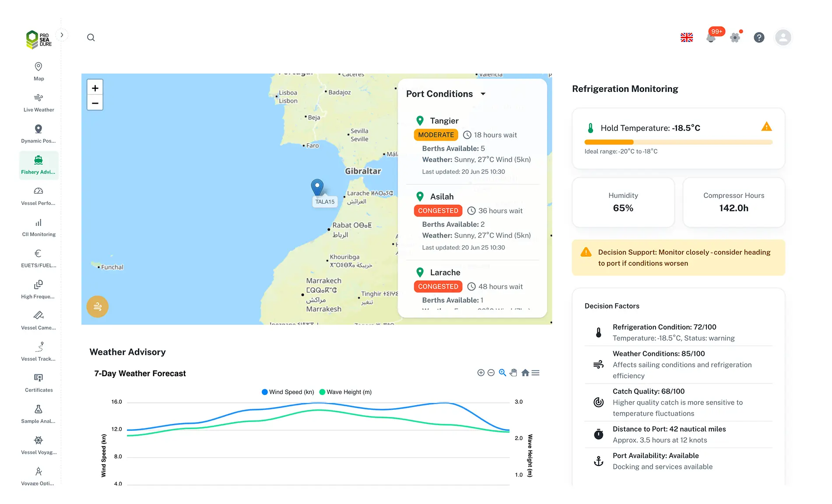Click the yellow wind layer button on map
832x504 pixels.
click(x=97, y=307)
